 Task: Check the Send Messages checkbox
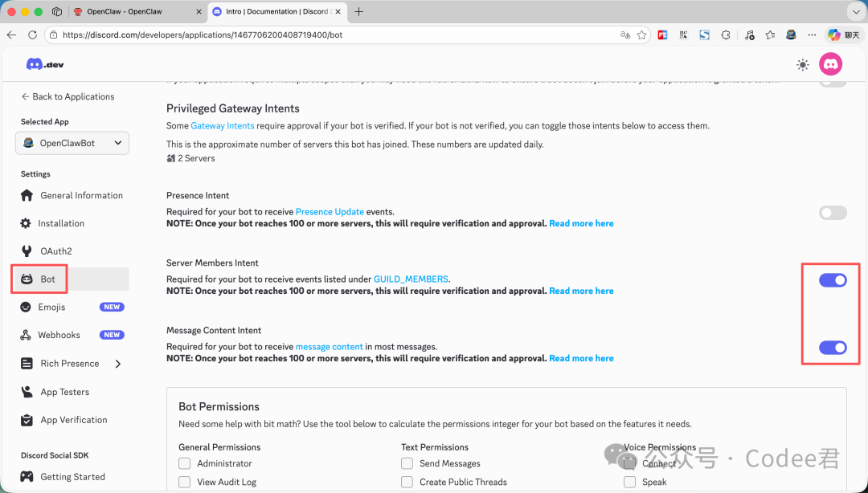[x=407, y=463]
